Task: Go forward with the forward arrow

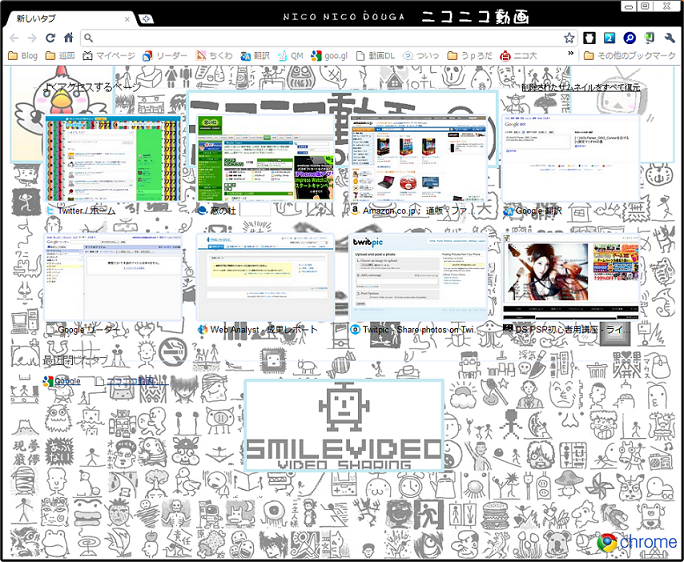Action: 32,38
